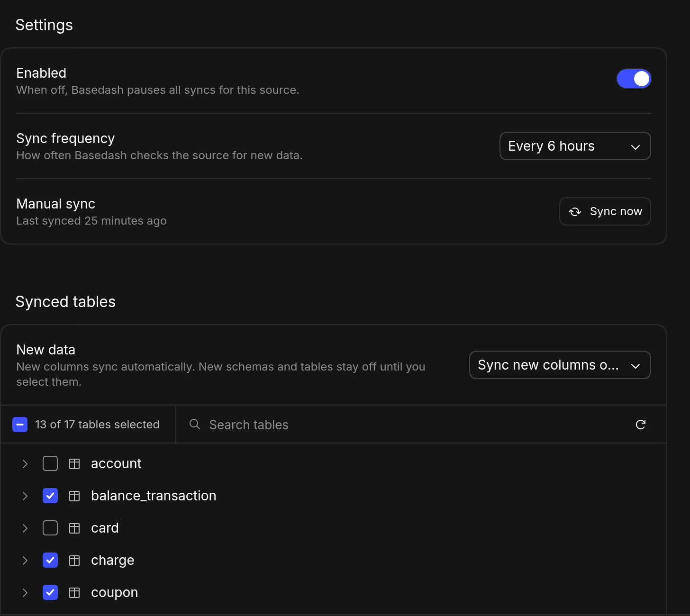The image size is (690, 616).
Task: Expand the card table row
Action: 25,528
